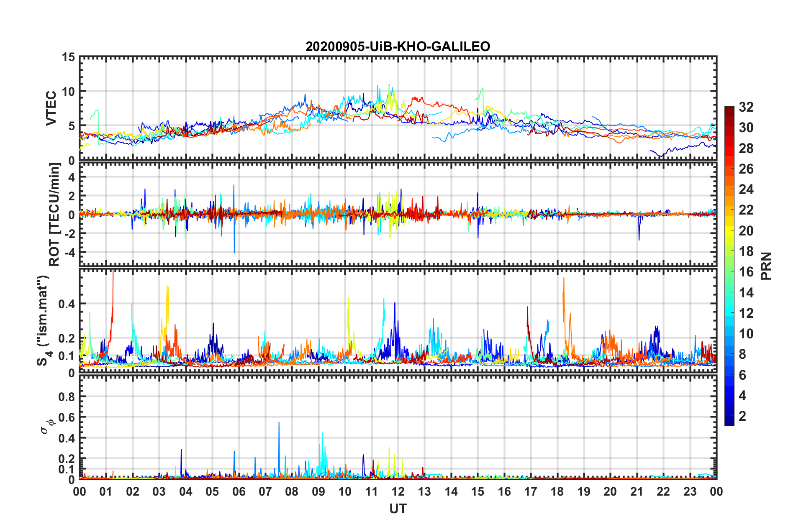Click the VTEC axis label
Screen dimensions: 796x532
pos(51,108)
